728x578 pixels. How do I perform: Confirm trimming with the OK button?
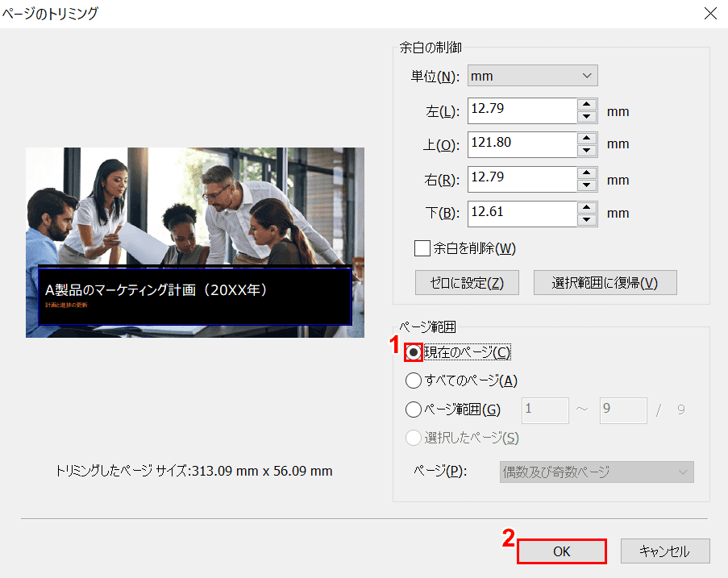(x=561, y=551)
